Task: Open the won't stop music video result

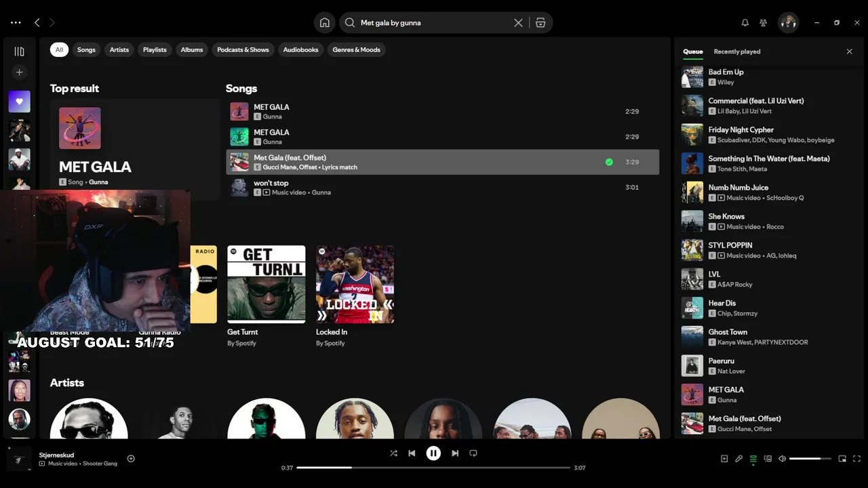Action: click(x=442, y=188)
